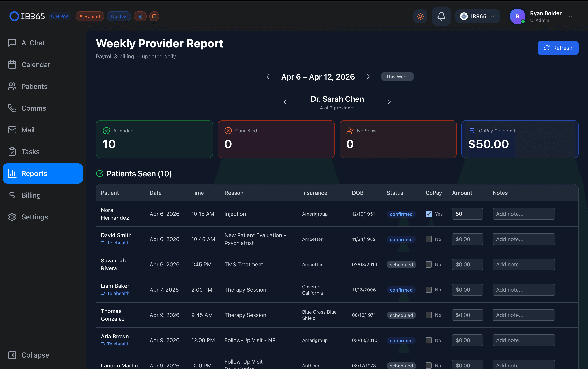This screenshot has width=588, height=369.
Task: Open the Comms phone icon
Action: [12, 108]
